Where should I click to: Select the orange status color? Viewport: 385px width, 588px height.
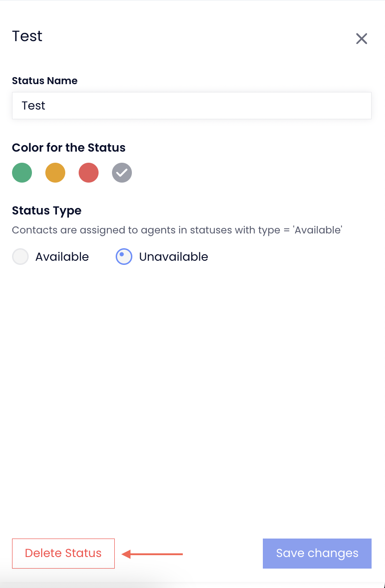click(x=56, y=173)
